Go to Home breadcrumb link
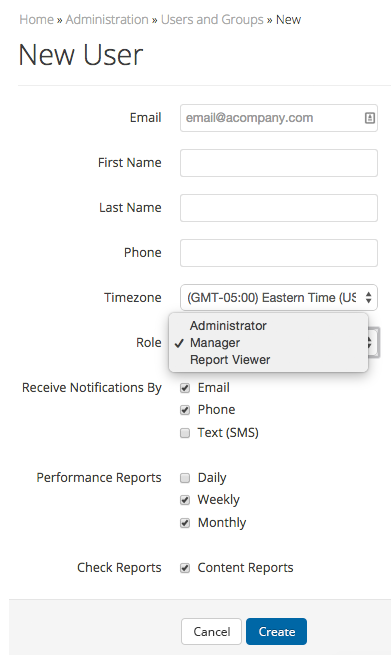This screenshot has height=655, width=391. pos(36,20)
